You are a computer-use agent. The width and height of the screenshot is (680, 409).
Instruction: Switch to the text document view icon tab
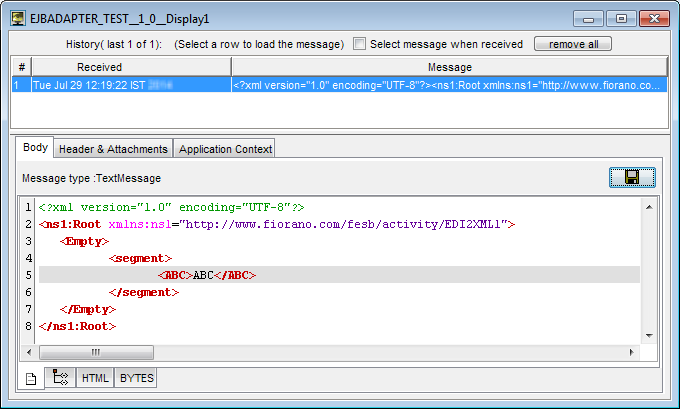pos(30,378)
